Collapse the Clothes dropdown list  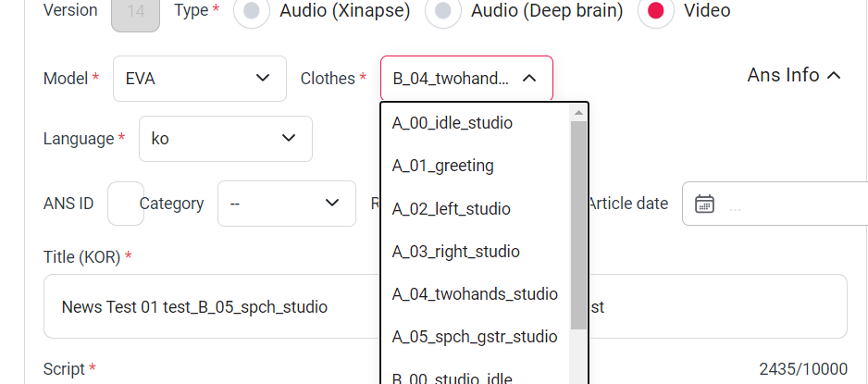tap(529, 79)
